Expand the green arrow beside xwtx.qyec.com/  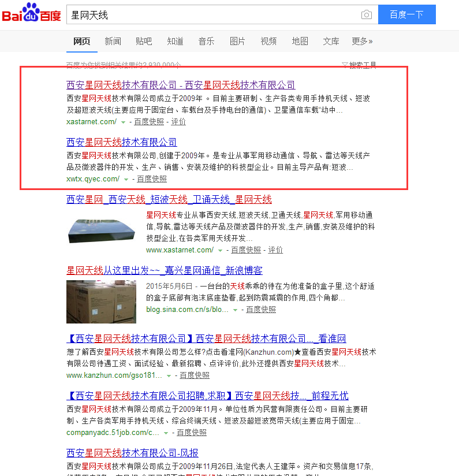(x=126, y=180)
